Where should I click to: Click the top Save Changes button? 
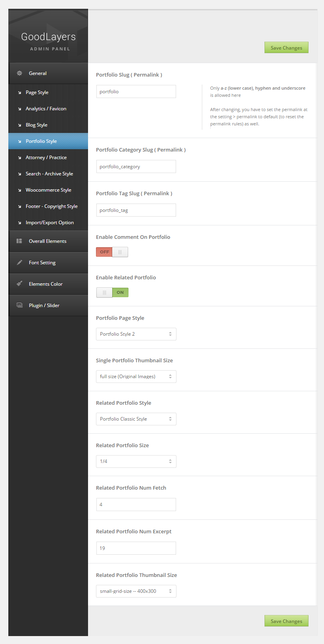(x=286, y=48)
